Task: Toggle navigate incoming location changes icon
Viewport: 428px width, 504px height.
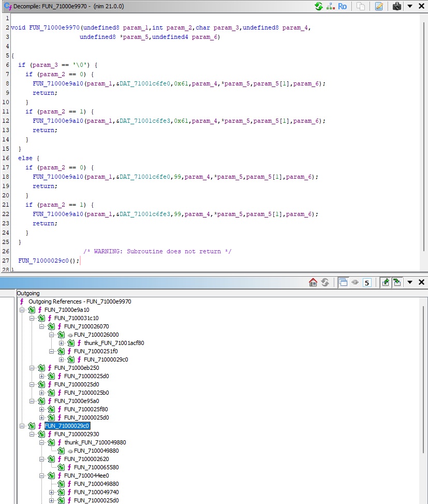Action: (397, 282)
